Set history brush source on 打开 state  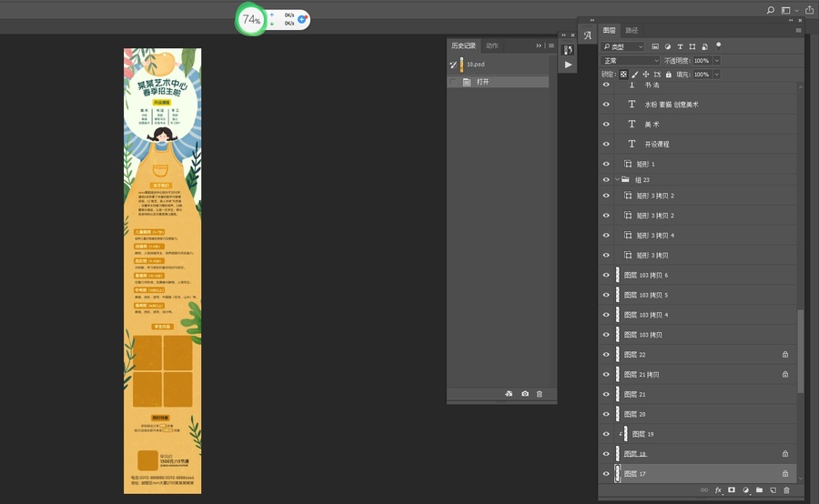coord(453,82)
